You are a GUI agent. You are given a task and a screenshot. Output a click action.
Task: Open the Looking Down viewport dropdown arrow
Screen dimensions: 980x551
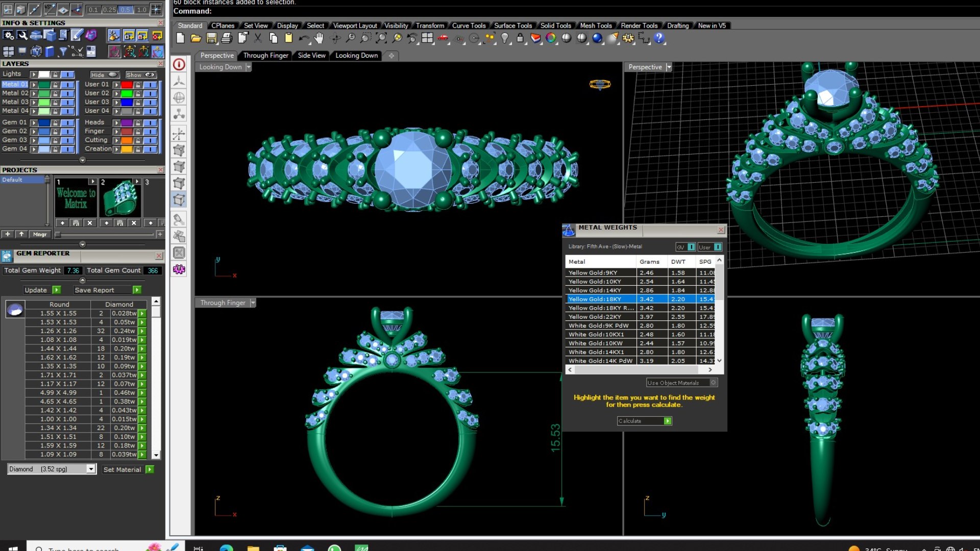(249, 67)
